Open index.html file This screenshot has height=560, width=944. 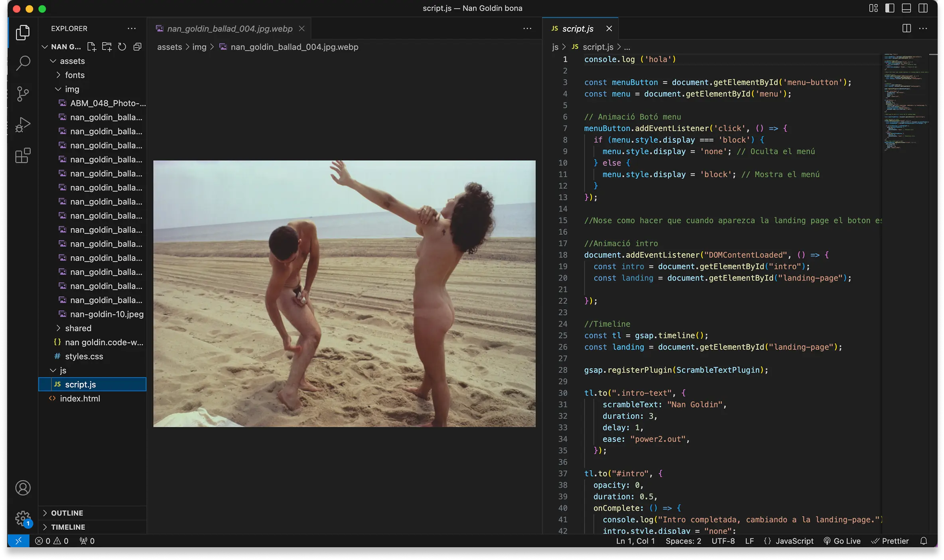coord(93,398)
